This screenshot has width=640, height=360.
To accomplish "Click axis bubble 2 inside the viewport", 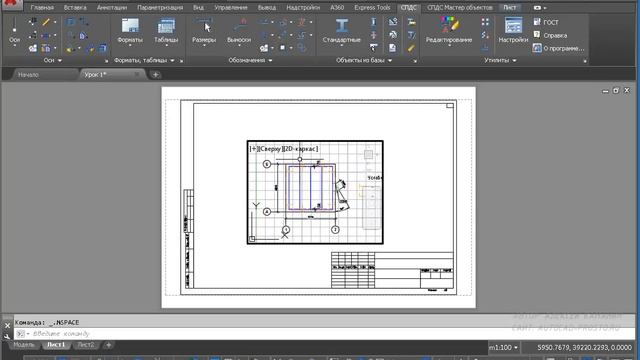I will (335, 230).
